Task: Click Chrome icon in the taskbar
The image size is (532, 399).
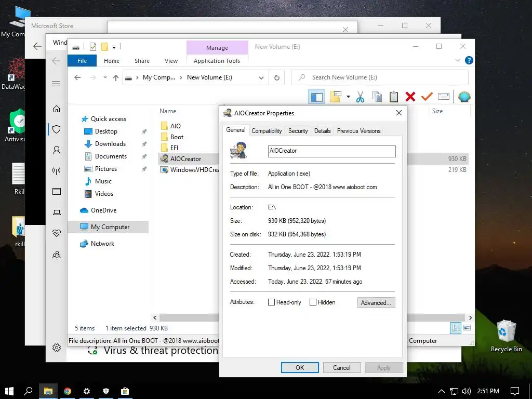Action: click(68, 391)
